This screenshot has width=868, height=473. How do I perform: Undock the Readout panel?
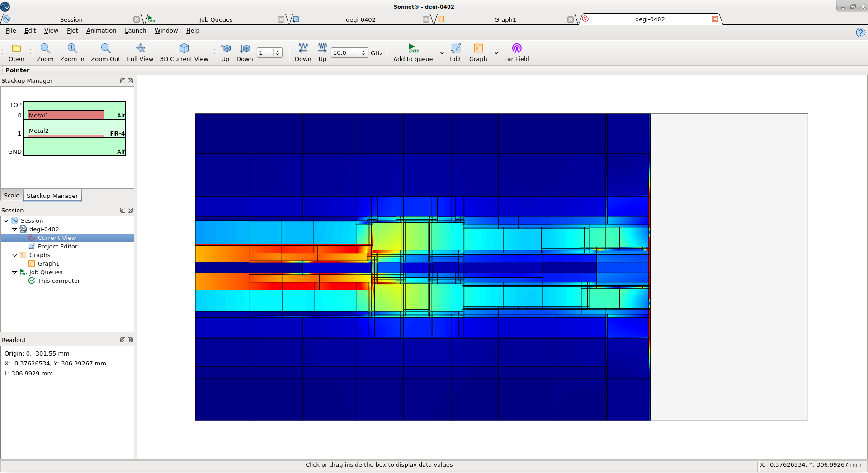pos(123,340)
